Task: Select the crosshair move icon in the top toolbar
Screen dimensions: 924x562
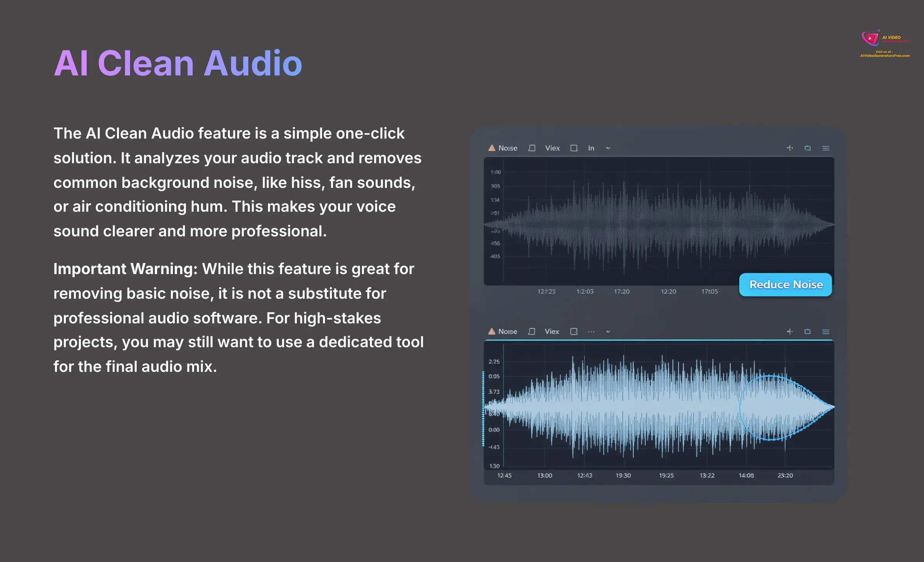Action: pyautogui.click(x=790, y=148)
